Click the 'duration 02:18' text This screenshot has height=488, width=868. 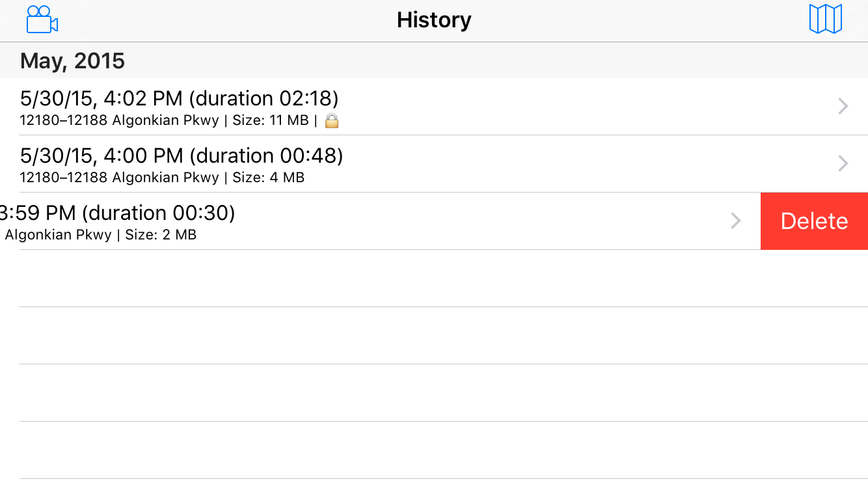click(264, 99)
